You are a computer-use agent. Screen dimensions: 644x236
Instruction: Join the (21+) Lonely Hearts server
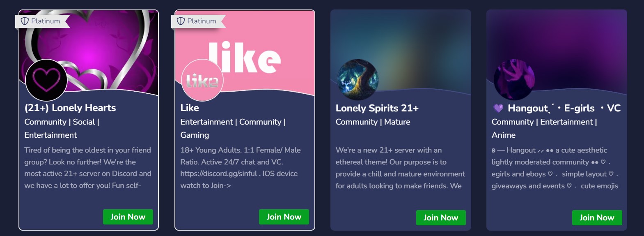tap(128, 217)
